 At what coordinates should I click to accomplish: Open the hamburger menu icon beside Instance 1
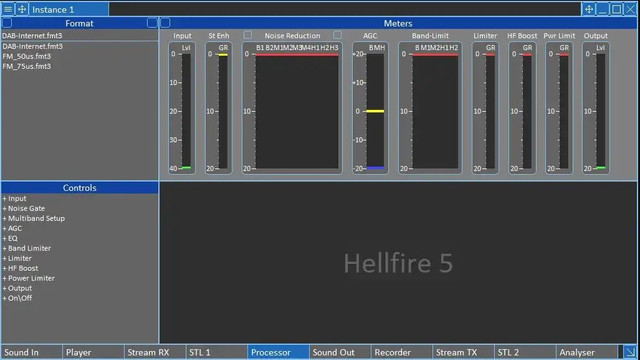click(8, 9)
